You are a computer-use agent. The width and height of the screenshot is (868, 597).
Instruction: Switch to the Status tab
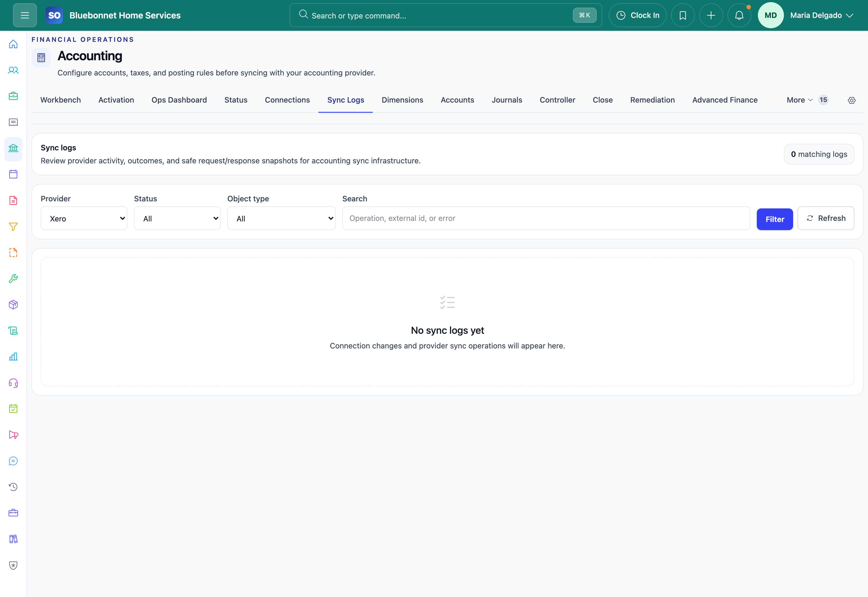click(x=236, y=100)
